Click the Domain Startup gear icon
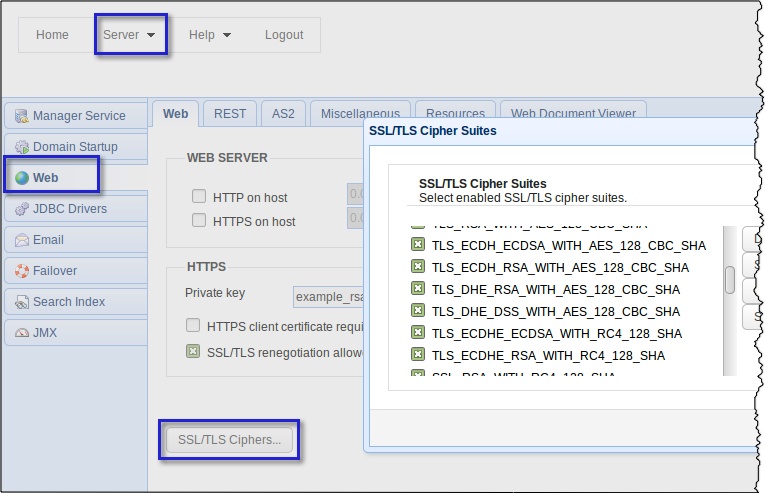Screen dimensions: 765x493 [x=21, y=147]
